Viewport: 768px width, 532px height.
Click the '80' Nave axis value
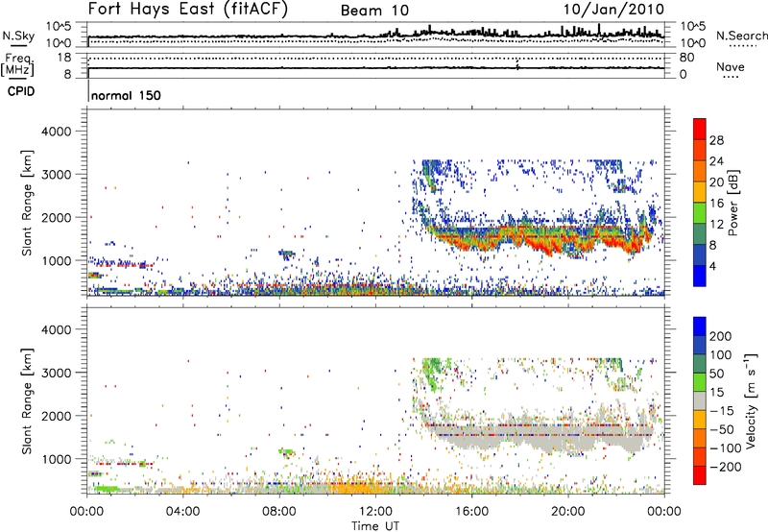(x=686, y=58)
